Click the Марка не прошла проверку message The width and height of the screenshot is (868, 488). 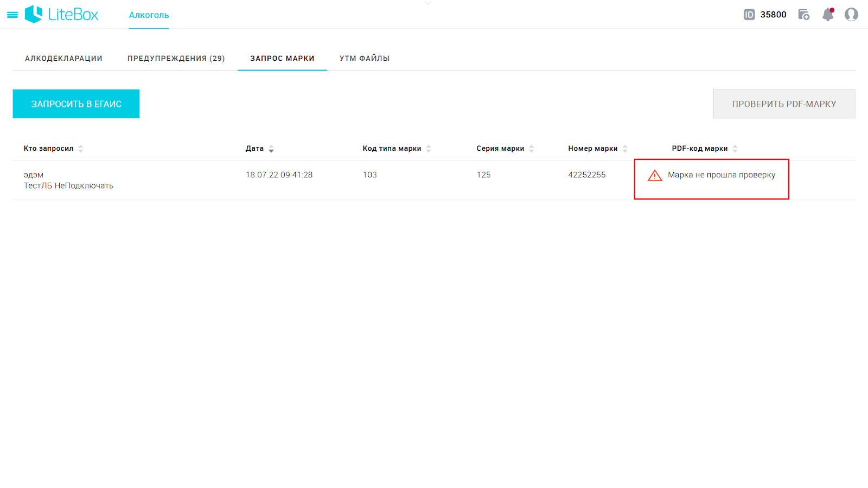point(722,175)
